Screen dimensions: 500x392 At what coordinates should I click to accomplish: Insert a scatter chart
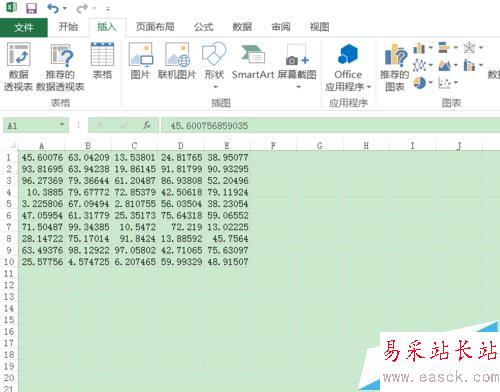click(444, 82)
